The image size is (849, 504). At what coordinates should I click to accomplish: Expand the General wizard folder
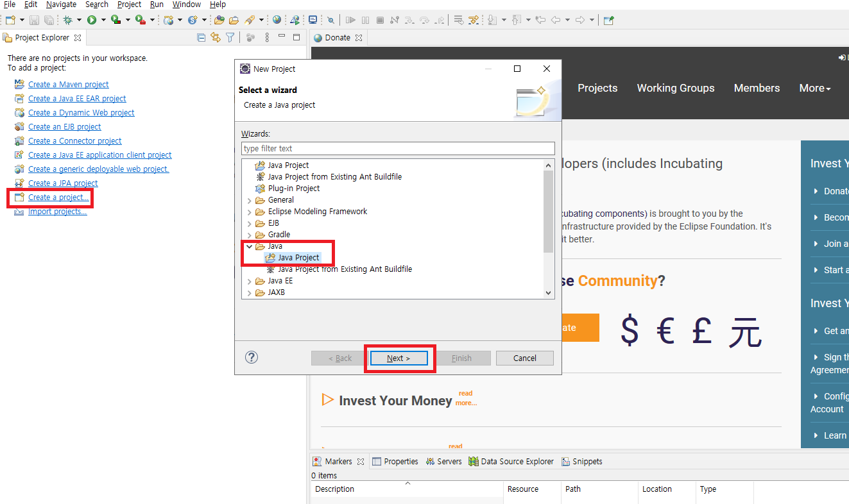pos(249,200)
